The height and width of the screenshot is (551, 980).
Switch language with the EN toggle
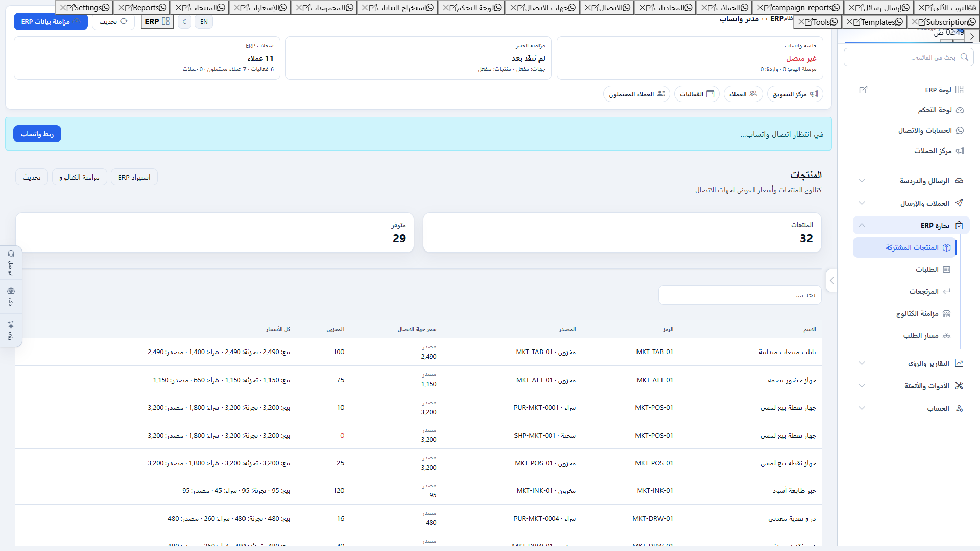pyautogui.click(x=204, y=22)
